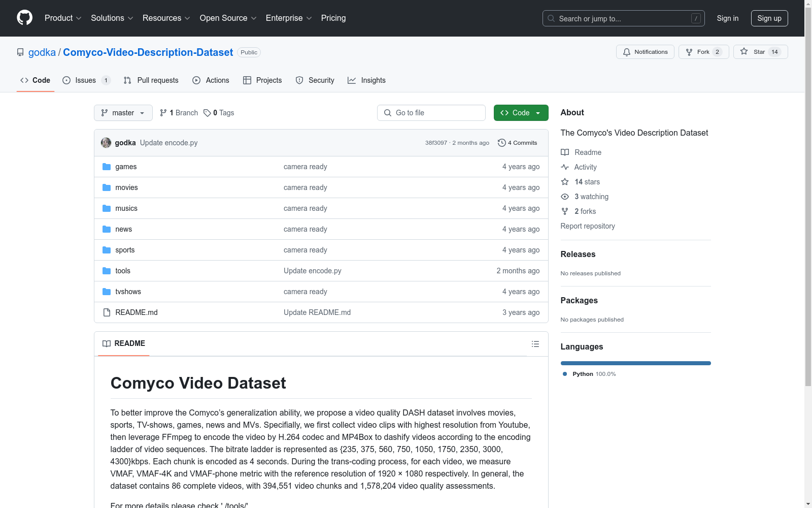
Task: Click the branch icon next to 1 Branch
Action: pos(163,113)
